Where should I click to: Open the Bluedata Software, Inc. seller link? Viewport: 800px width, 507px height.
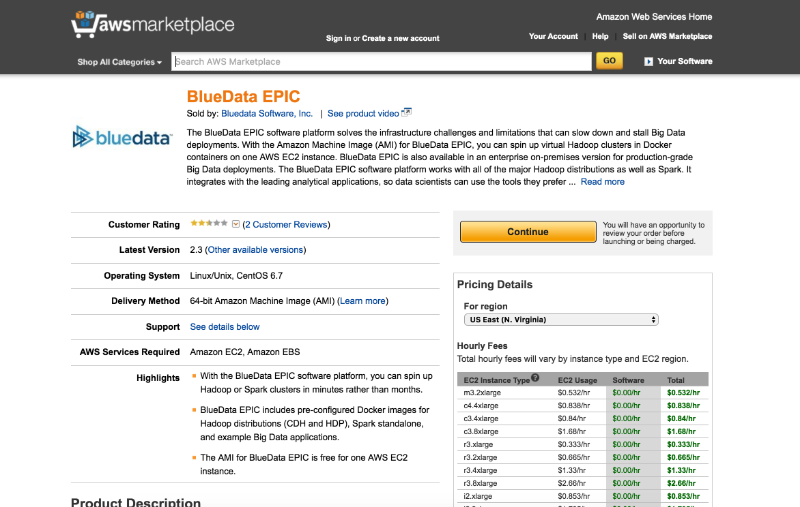click(x=267, y=113)
